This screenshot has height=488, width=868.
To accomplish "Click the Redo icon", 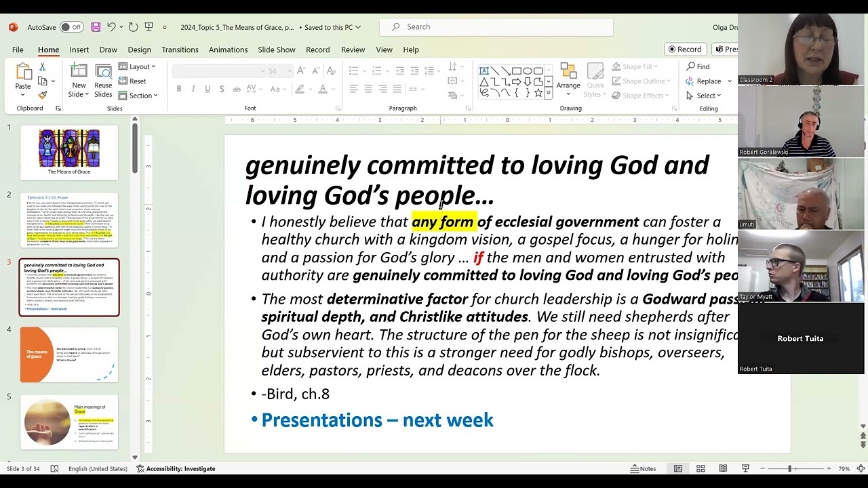I will (x=133, y=27).
